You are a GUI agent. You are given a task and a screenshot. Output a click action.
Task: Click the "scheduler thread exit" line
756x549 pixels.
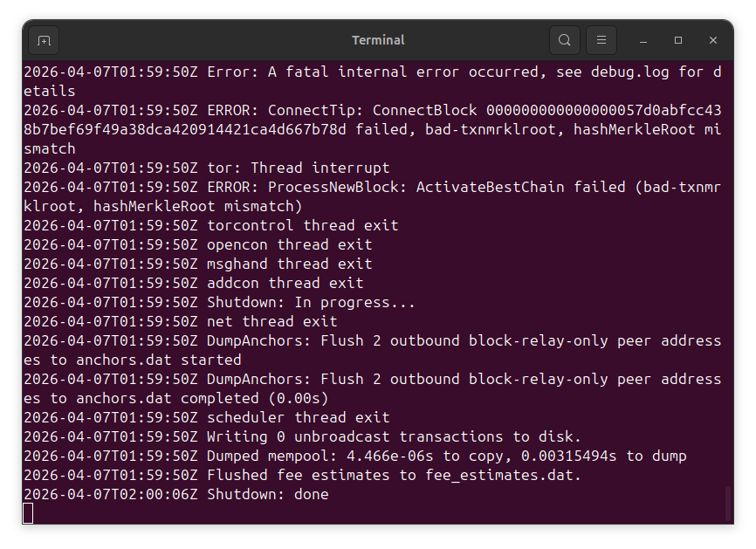click(298, 417)
